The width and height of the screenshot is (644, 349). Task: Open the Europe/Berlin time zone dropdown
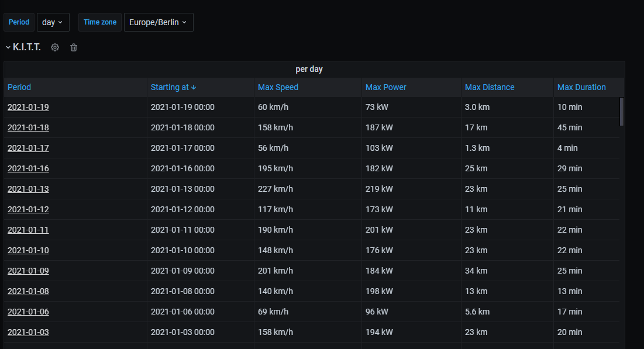pyautogui.click(x=159, y=22)
